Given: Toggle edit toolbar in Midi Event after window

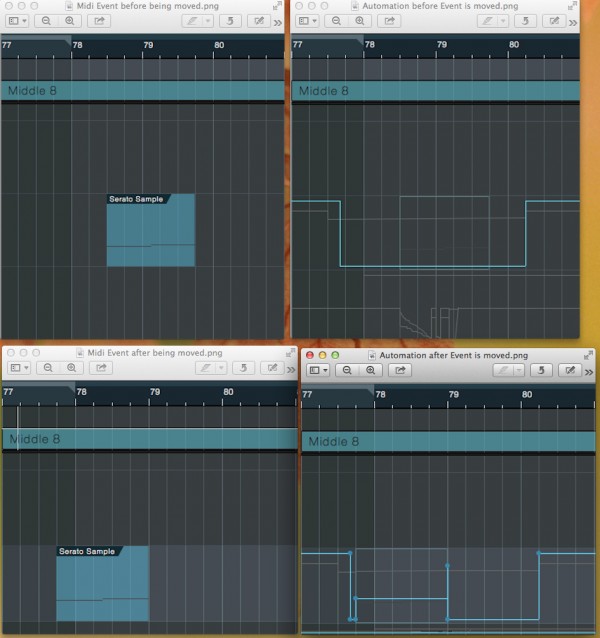Looking at the screenshot, I should pyautogui.click(x=272, y=368).
